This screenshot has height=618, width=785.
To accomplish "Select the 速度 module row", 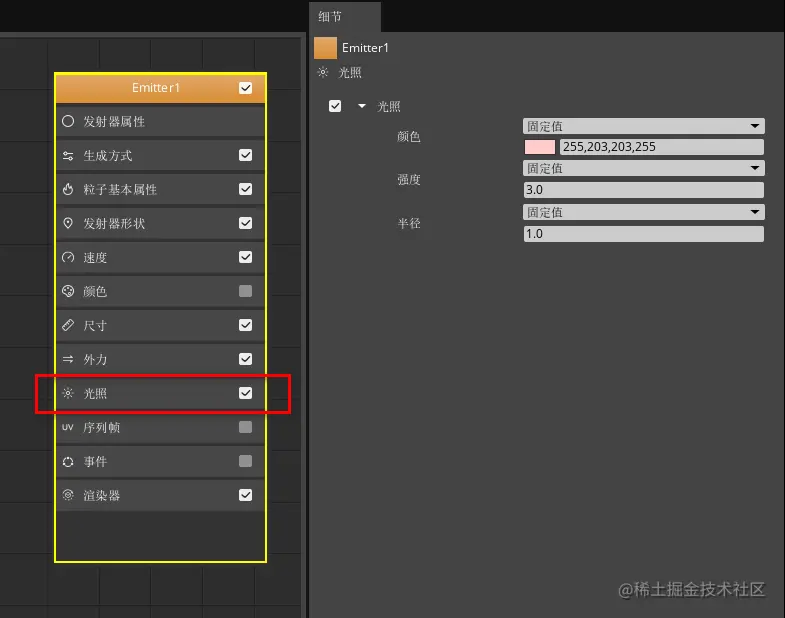I will coord(160,257).
